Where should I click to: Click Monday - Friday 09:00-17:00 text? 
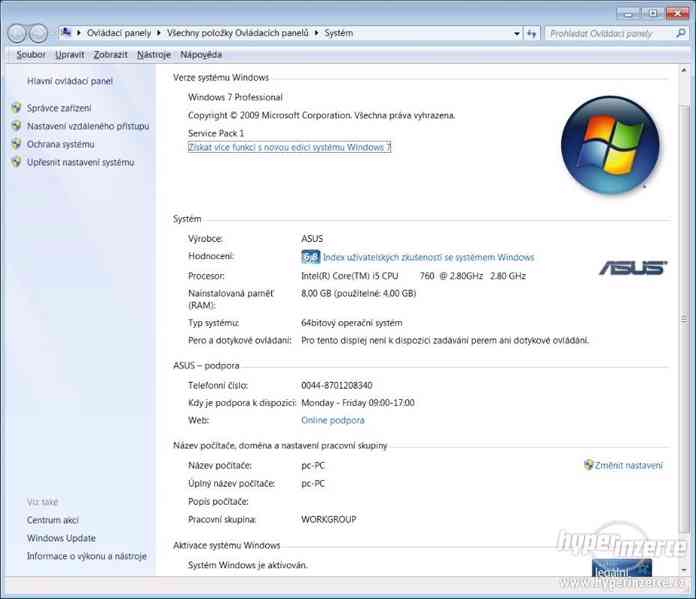(x=358, y=403)
